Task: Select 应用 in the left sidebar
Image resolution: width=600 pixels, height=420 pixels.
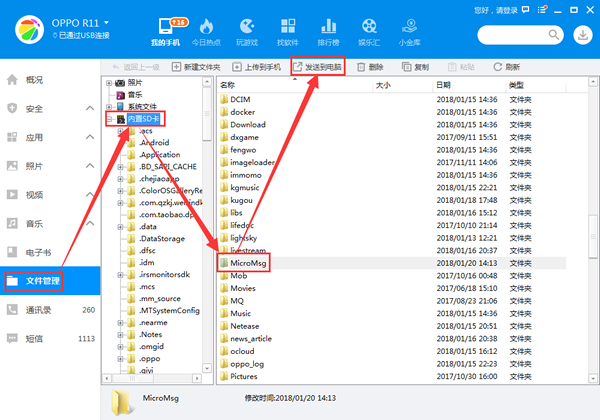Action: (x=34, y=137)
